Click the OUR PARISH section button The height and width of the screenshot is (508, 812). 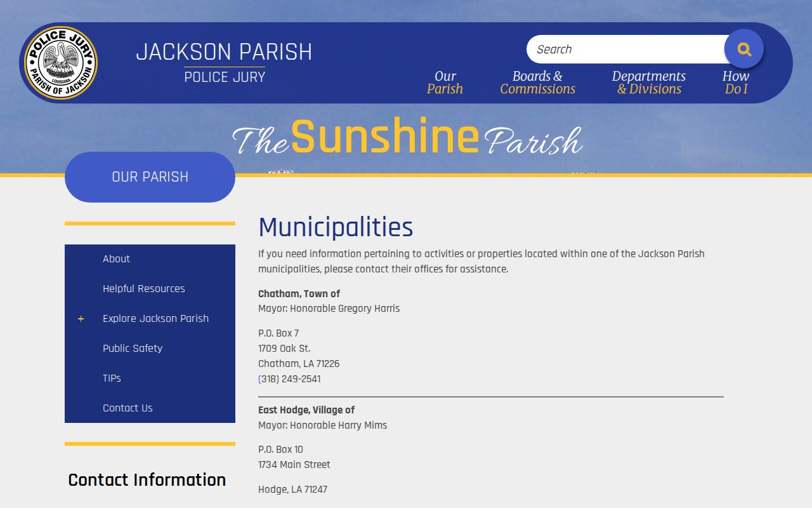tap(150, 177)
